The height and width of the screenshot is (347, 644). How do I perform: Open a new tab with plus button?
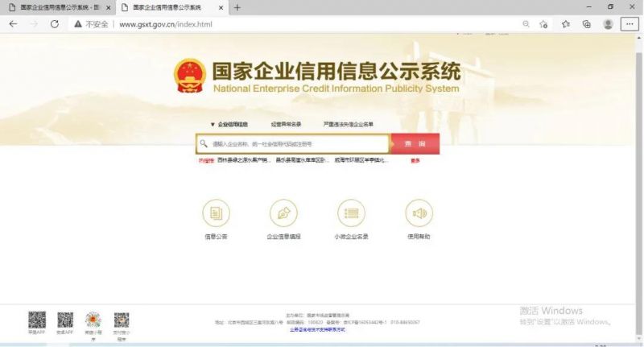coord(237,7)
